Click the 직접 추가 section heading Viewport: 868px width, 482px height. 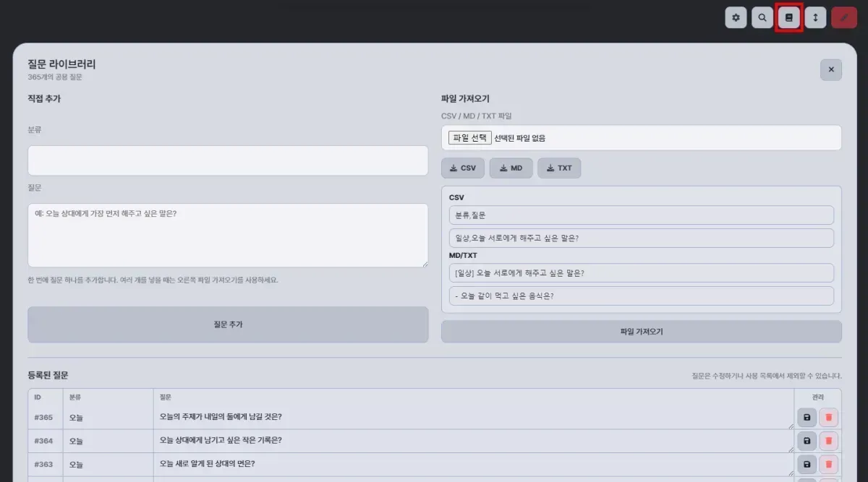coord(44,99)
